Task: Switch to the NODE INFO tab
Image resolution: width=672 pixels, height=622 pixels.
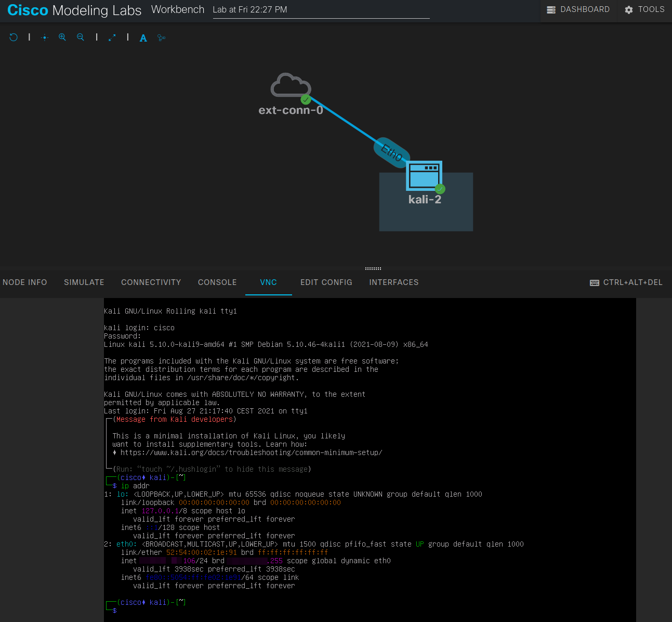Action: point(24,282)
